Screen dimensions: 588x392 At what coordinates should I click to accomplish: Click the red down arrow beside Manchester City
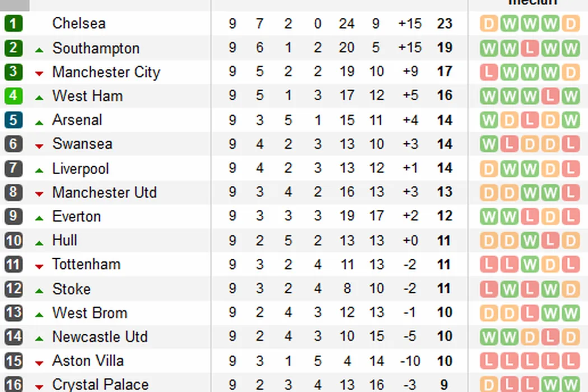39,74
